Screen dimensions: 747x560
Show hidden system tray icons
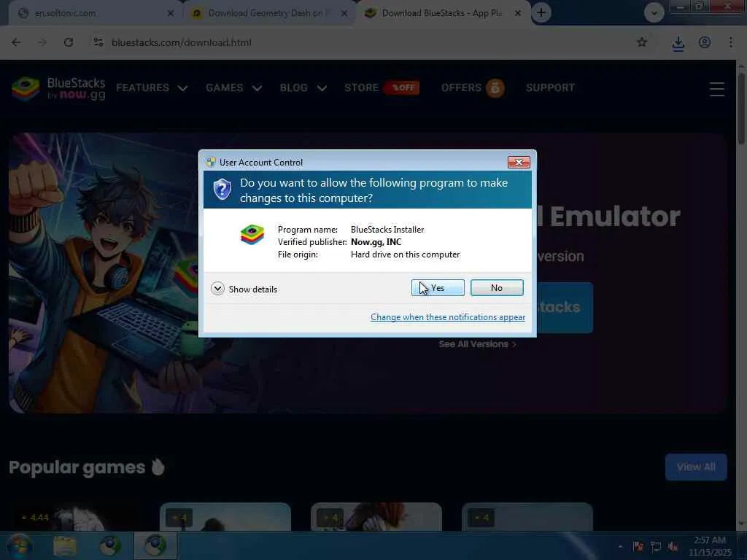tap(620, 546)
